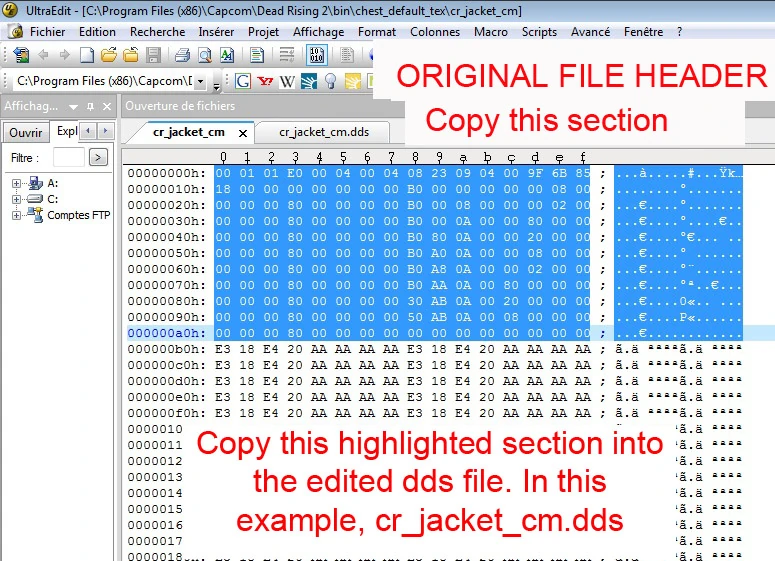Click the Print icon
The height and width of the screenshot is (561, 775).
tap(182, 55)
